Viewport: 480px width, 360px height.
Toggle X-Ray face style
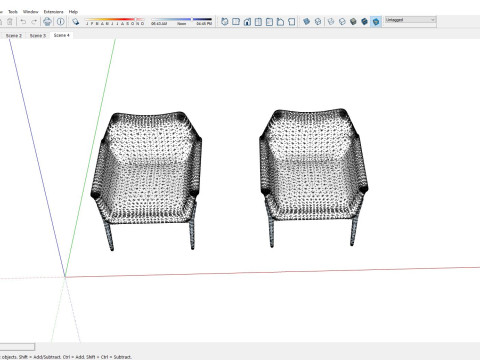[306, 22]
